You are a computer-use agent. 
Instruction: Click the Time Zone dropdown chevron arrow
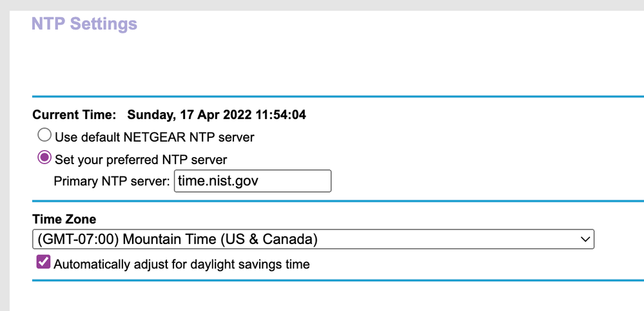[585, 240]
